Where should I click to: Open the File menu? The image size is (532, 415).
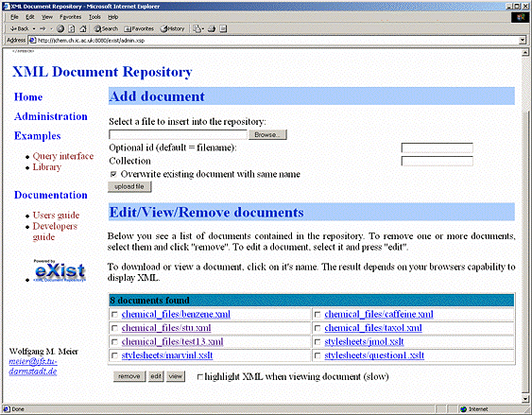[x=14, y=17]
